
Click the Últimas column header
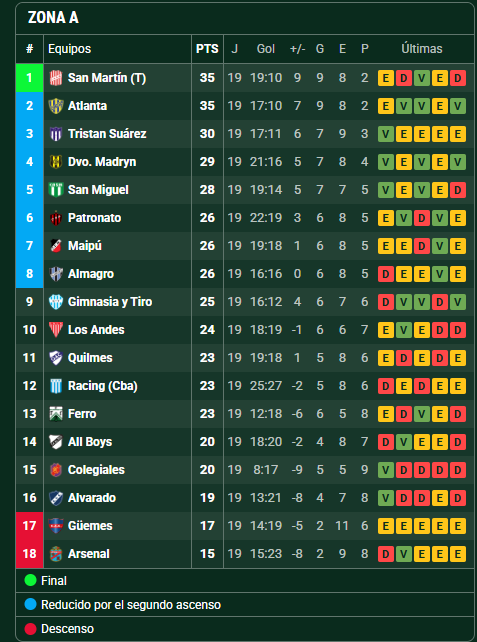tap(422, 49)
